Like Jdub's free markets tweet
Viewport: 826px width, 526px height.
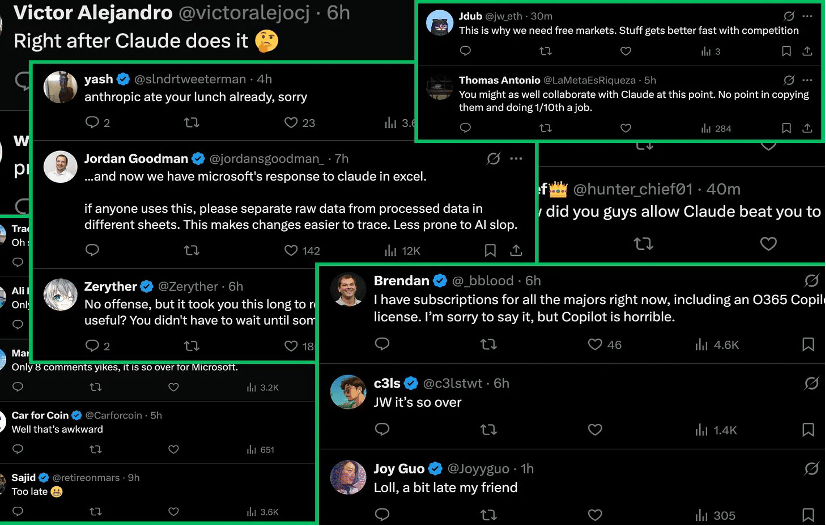tap(625, 51)
